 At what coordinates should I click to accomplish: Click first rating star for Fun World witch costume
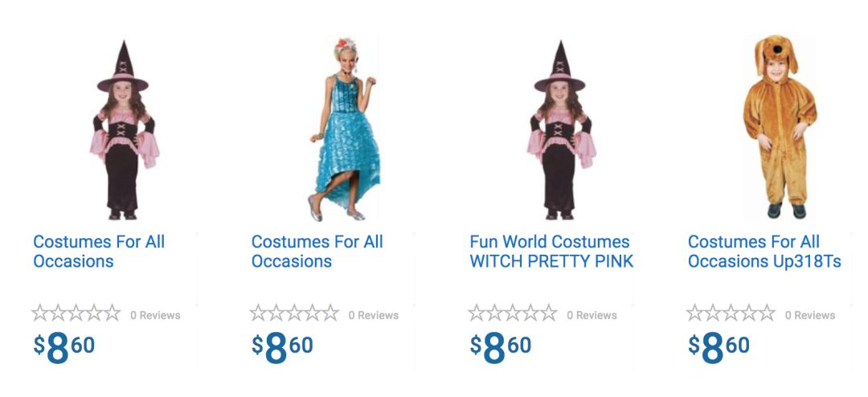point(477,313)
